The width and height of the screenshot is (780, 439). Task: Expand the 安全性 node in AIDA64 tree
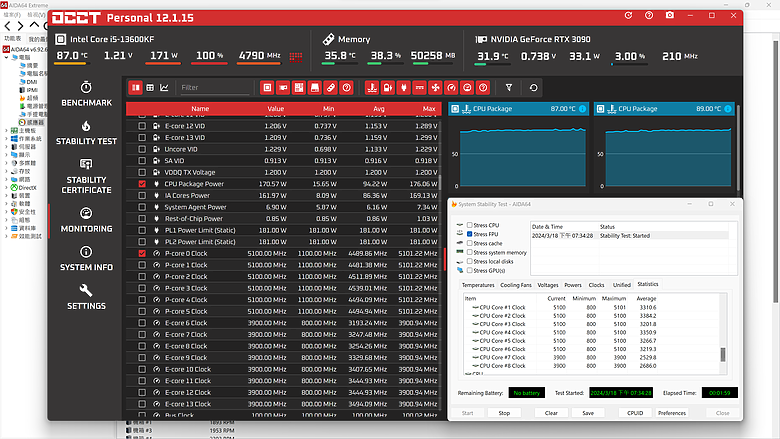(x=6, y=212)
